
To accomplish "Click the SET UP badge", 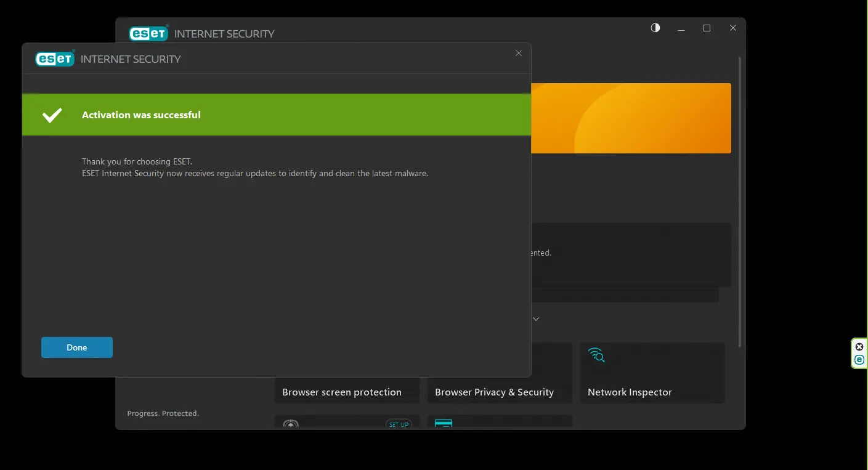I will click(x=399, y=424).
